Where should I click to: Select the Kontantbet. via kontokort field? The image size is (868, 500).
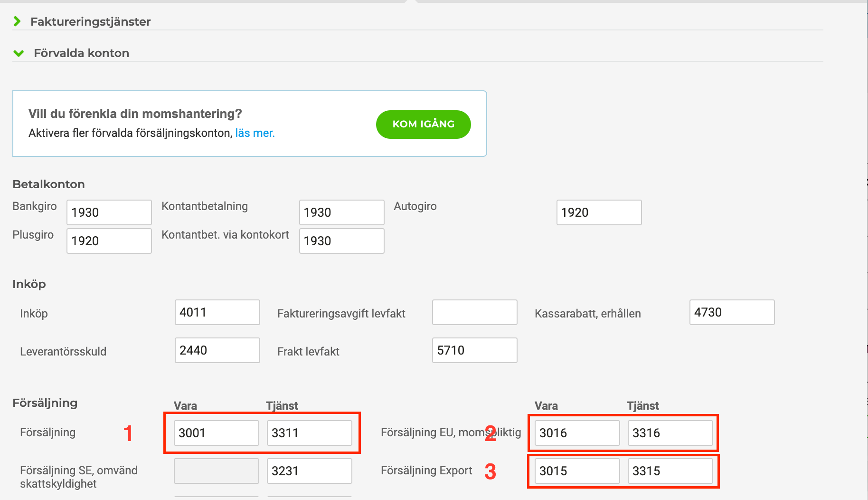coord(341,241)
